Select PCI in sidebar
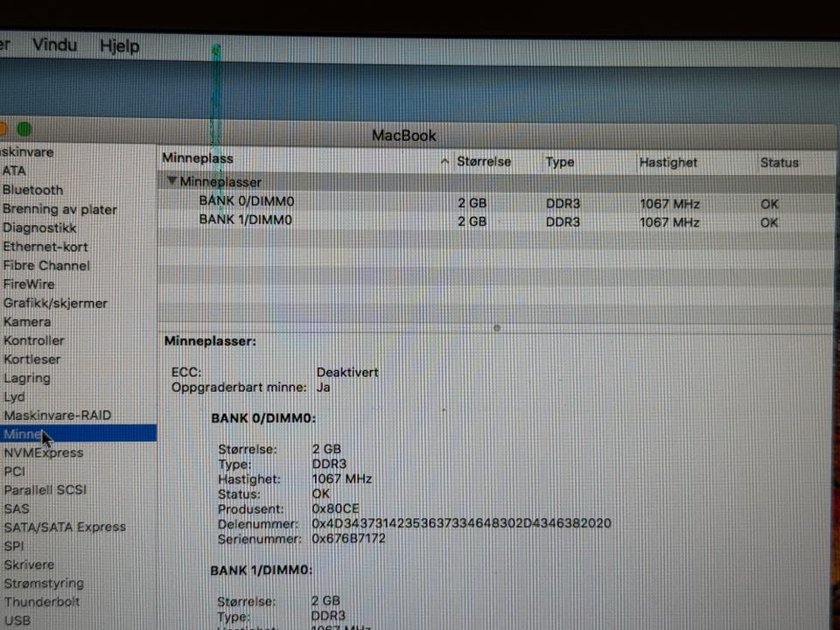 tap(15, 472)
